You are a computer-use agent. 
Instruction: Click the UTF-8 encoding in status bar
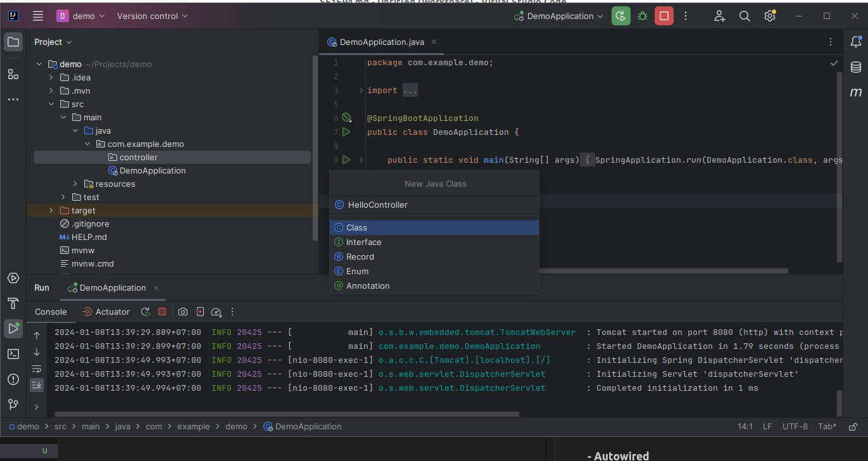tap(795, 426)
